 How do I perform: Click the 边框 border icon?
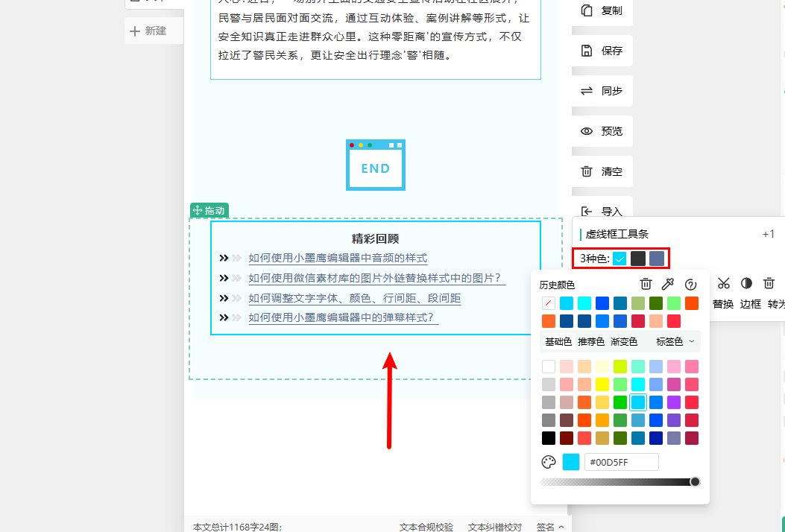click(746, 284)
